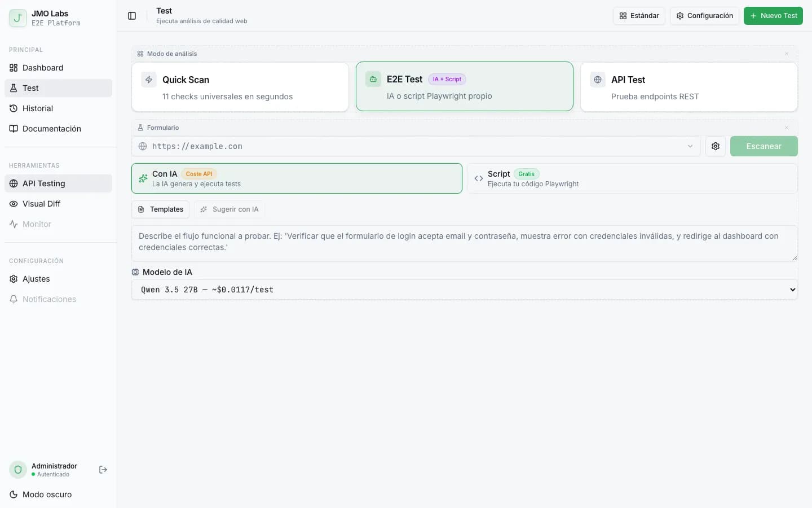The height and width of the screenshot is (508, 812).
Task: Click the Nuevo Test button
Action: (773, 16)
